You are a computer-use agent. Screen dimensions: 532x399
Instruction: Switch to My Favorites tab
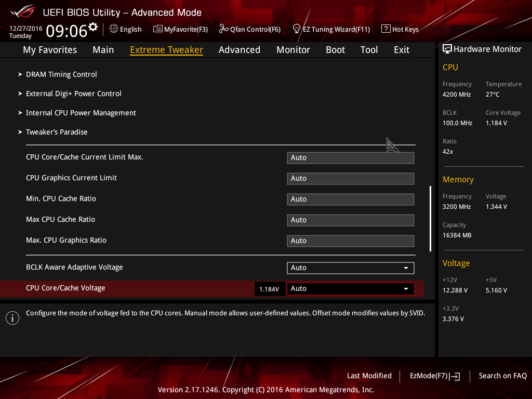pos(50,50)
